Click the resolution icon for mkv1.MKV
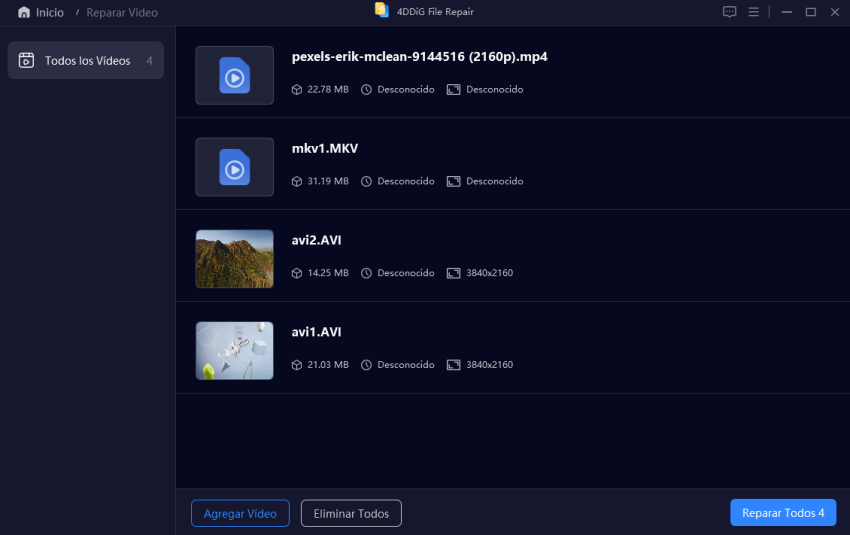The height and width of the screenshot is (535, 850). pos(453,182)
